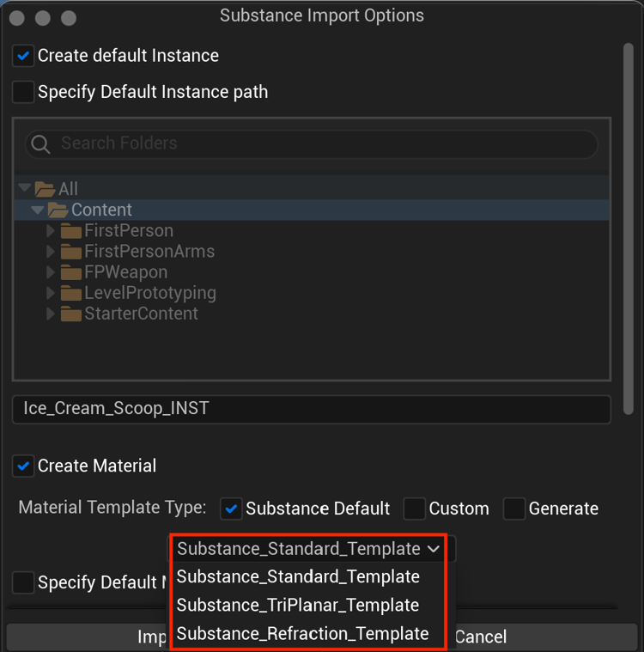The height and width of the screenshot is (652, 644).
Task: Select Substance_TriPlanar_Template from the list
Action: (297, 605)
